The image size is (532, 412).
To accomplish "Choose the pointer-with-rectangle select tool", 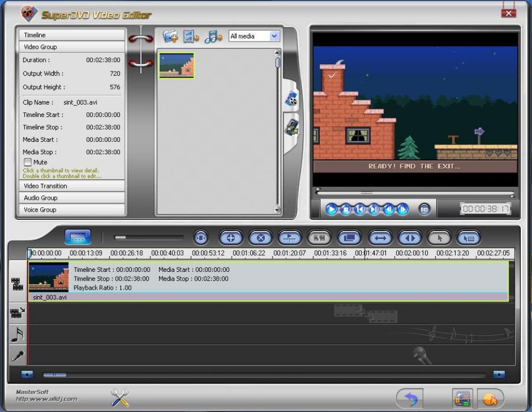I will [x=469, y=238].
